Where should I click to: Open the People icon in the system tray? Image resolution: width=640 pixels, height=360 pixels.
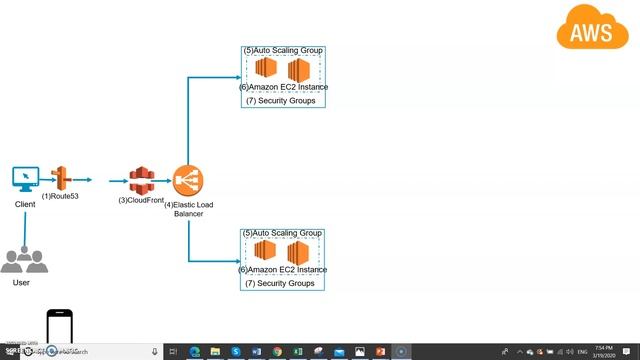tap(505, 351)
